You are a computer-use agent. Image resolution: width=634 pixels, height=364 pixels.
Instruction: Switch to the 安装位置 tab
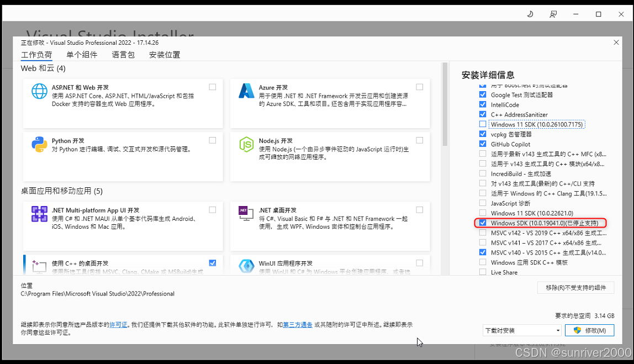165,55
